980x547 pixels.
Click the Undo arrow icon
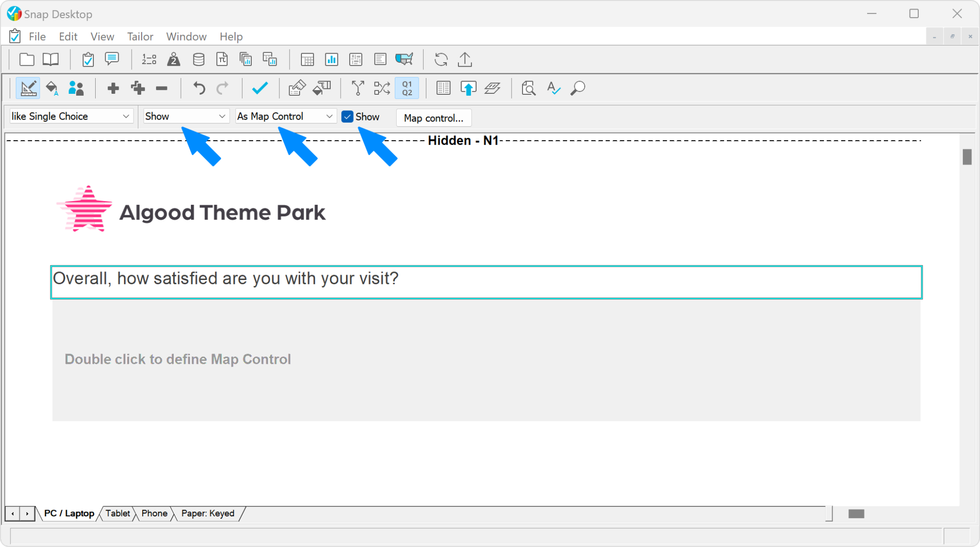click(198, 88)
